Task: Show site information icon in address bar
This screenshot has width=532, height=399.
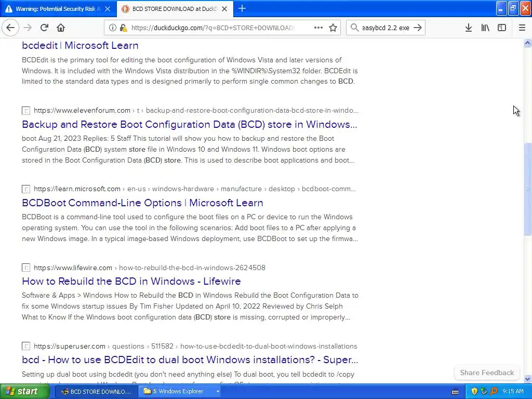Action: click(112, 28)
